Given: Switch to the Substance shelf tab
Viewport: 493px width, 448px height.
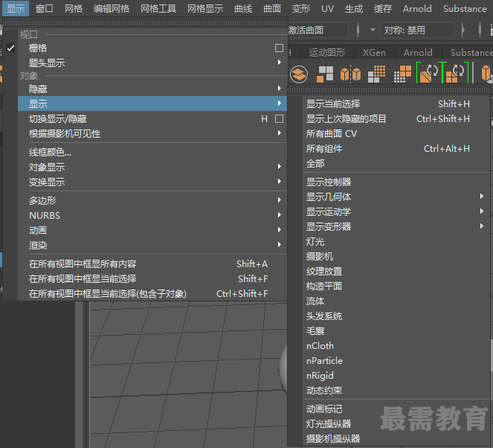Looking at the screenshot, I should click(470, 53).
